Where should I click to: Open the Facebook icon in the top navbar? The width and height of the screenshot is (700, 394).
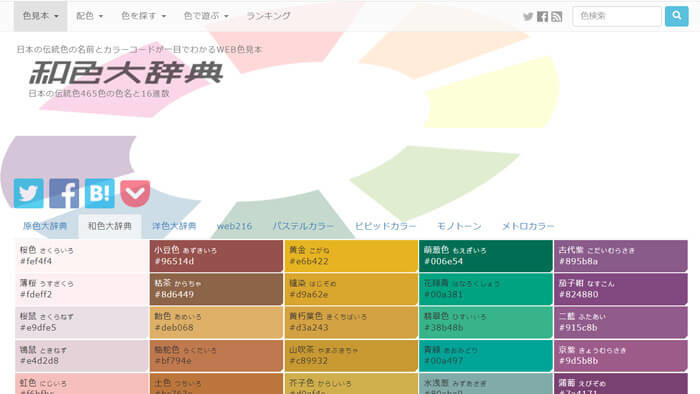542,17
